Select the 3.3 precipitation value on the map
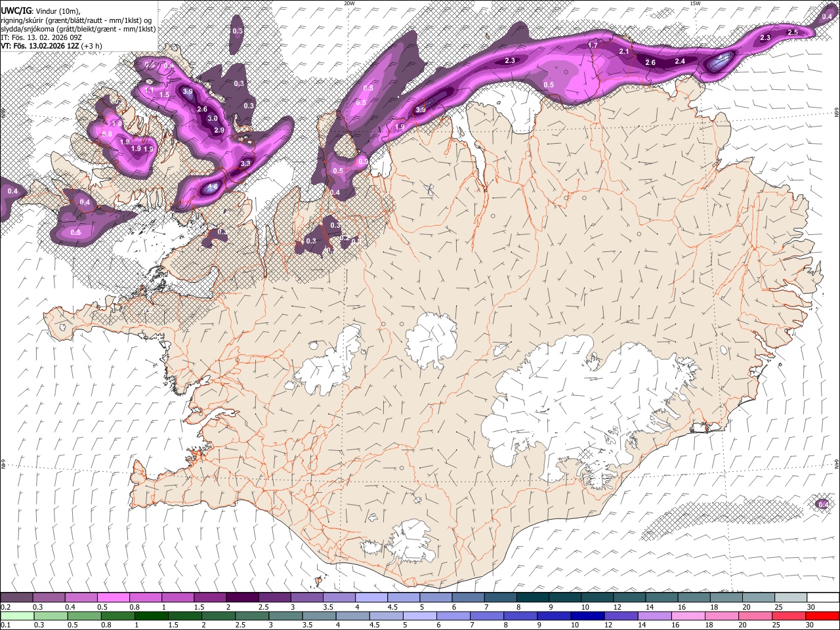Image resolution: width=840 pixels, height=630 pixels. click(x=245, y=163)
